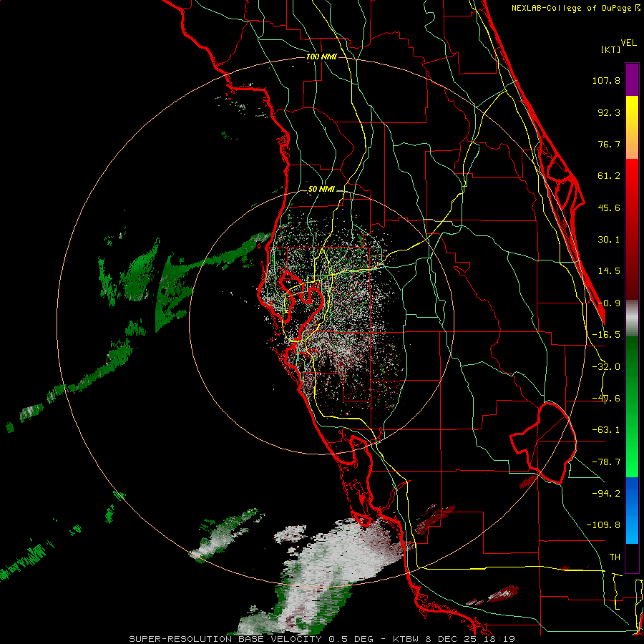Click the 30.1 value on velocity scale
The width and height of the screenshot is (644, 644).
[x=609, y=240]
